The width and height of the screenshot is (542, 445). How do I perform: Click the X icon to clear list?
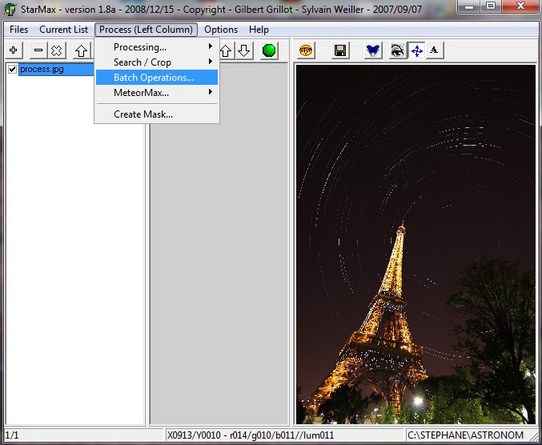point(57,50)
